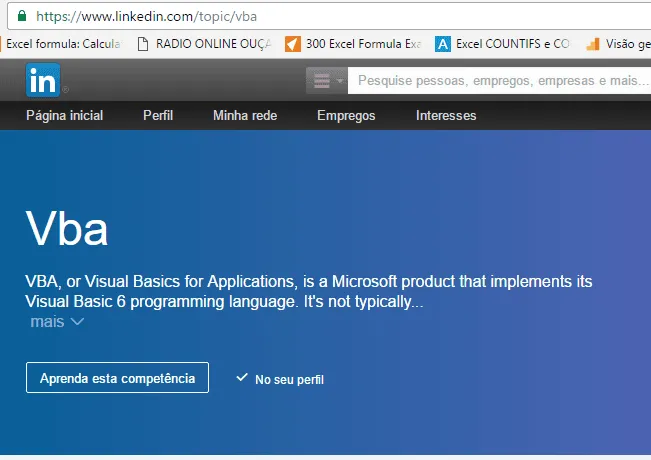
Task: Click the Vba topic heading
Action: click(67, 228)
